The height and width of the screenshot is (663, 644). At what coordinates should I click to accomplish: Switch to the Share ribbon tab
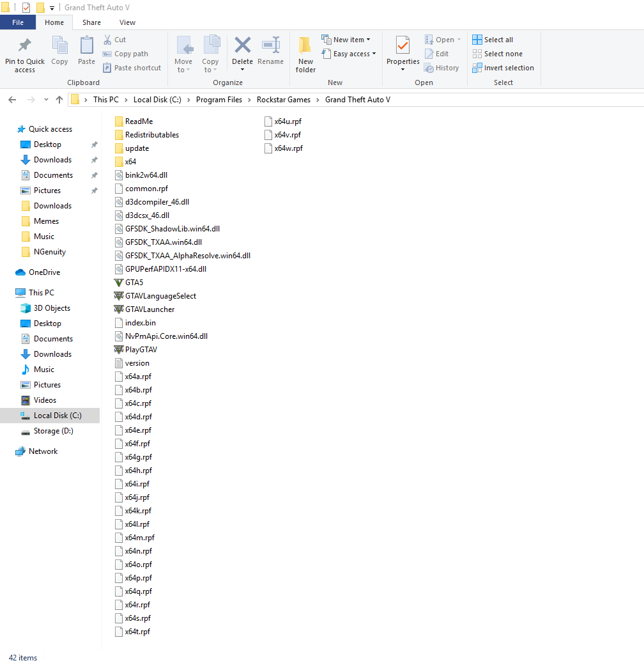tap(91, 22)
